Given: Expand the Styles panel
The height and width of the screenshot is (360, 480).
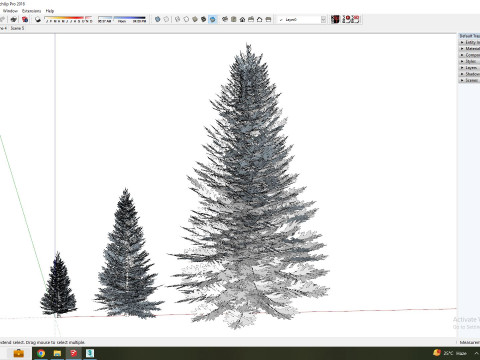Looking at the screenshot, I should (x=470, y=61).
